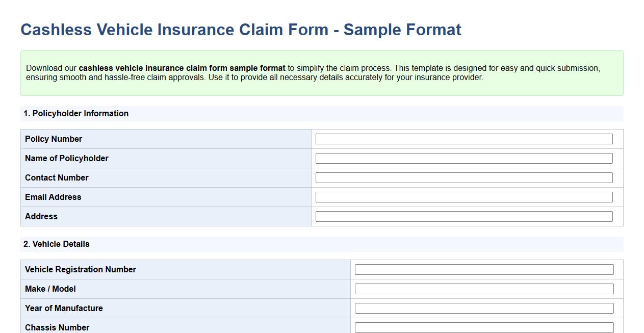
Task: Select the Contact Number text box
Action: [463, 177]
